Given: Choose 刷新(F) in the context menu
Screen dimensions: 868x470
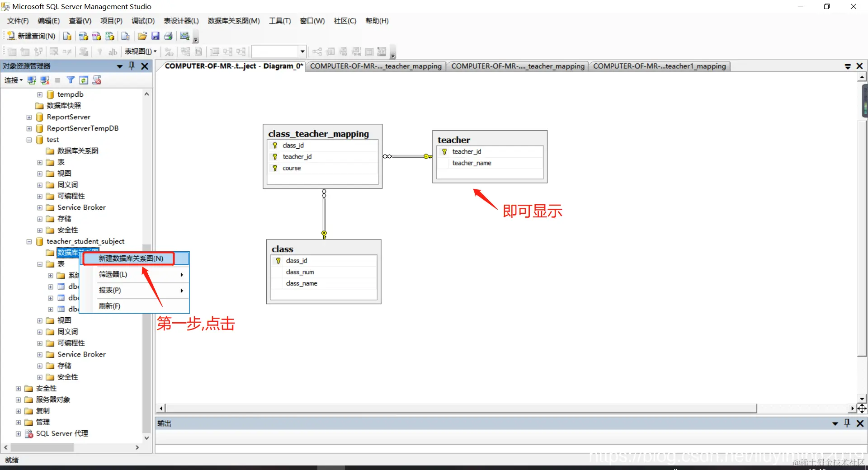Looking at the screenshot, I should (x=134, y=306).
